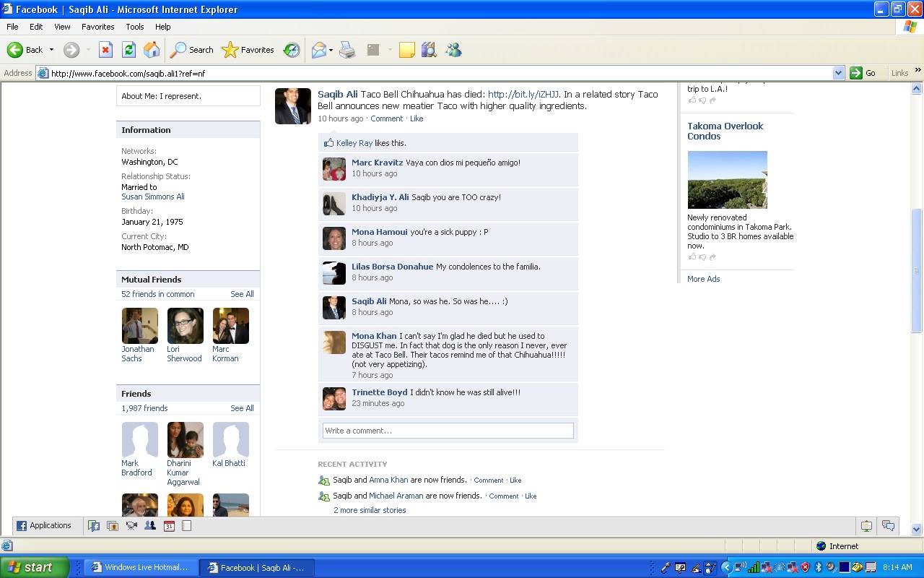Open Trinette Boyd commenter name link
This screenshot has width=924, height=578.
(380, 392)
